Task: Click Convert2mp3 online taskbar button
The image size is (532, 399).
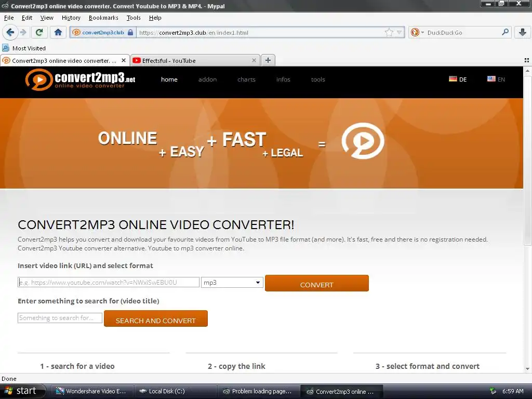Action: coord(342,391)
